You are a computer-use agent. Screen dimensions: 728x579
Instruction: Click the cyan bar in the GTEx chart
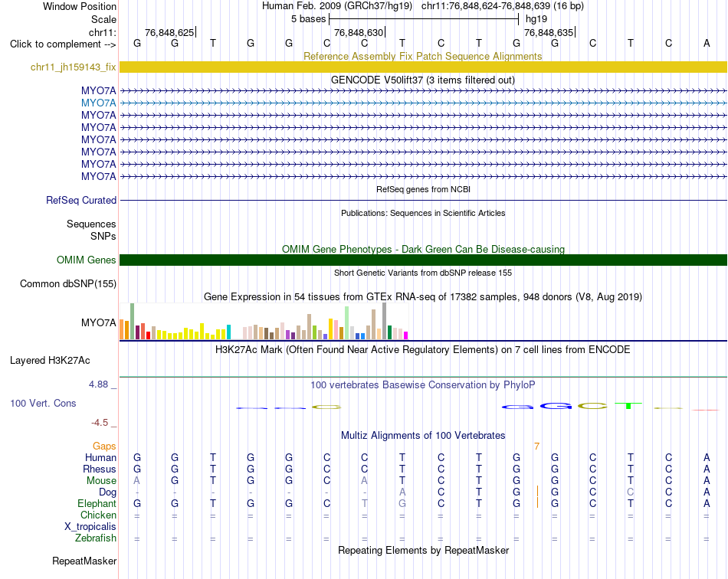(228, 332)
